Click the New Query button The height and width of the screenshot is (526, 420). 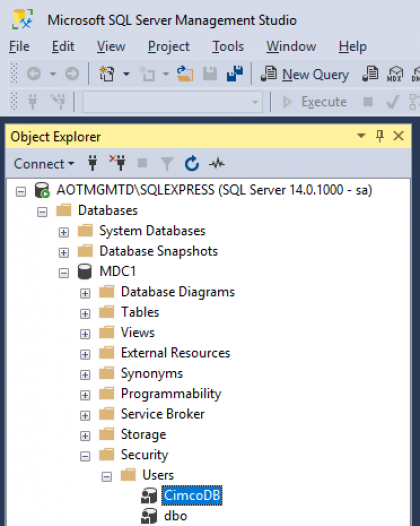point(305,74)
